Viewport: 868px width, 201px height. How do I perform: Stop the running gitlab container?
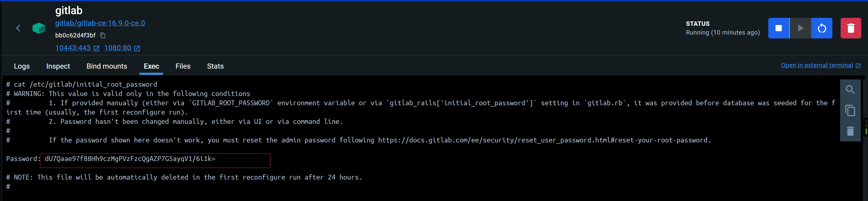pos(779,28)
